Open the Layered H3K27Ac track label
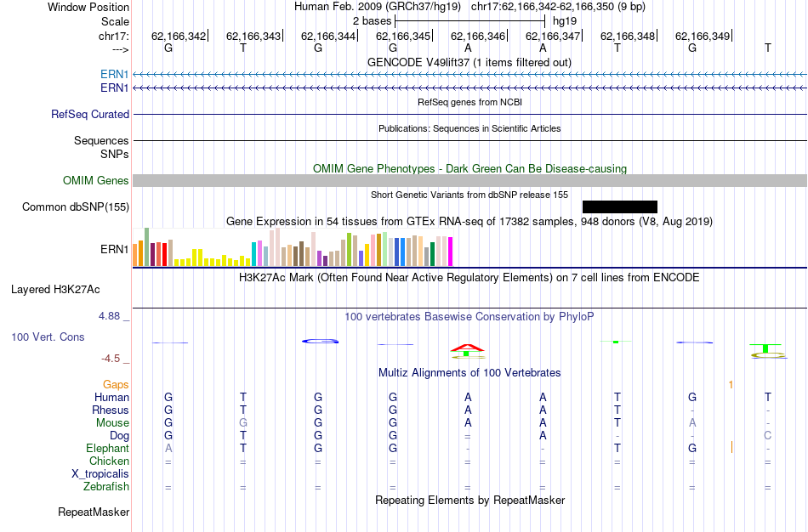The width and height of the screenshot is (808, 532). [x=55, y=290]
